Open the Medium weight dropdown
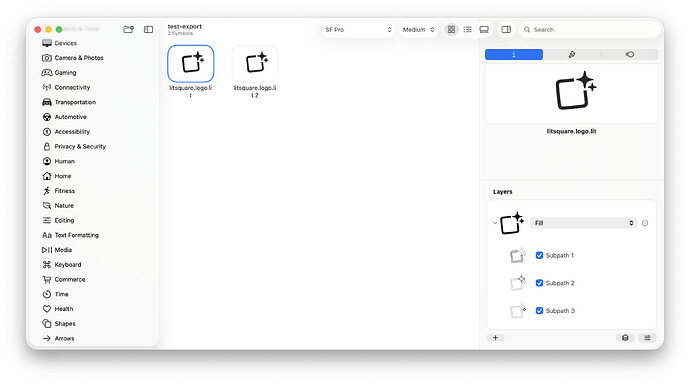The image size is (690, 384). pos(418,29)
